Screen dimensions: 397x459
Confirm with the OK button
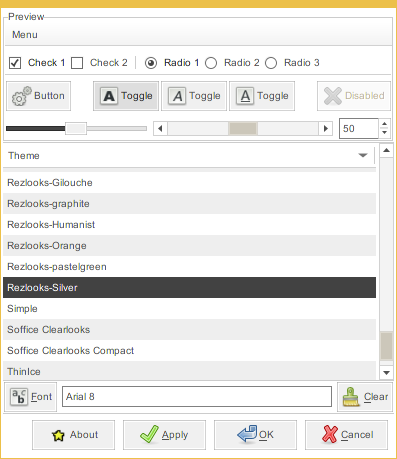coord(255,435)
